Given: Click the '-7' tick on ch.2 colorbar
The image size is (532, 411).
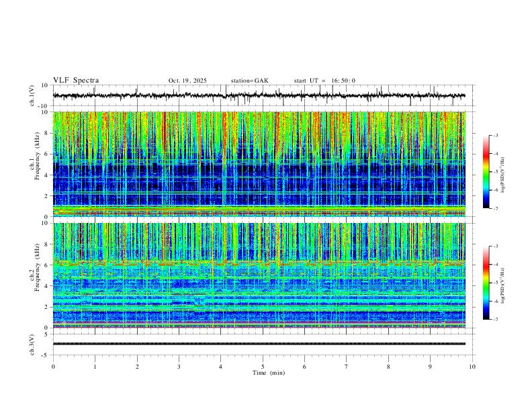Looking at the screenshot, I should click(x=495, y=320).
